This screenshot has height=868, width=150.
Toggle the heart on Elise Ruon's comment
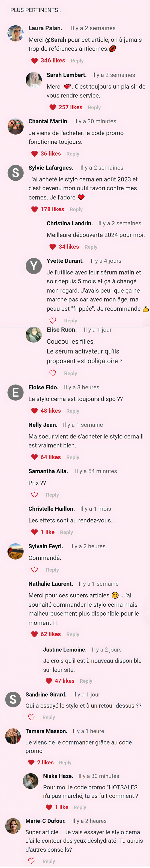click(53, 373)
